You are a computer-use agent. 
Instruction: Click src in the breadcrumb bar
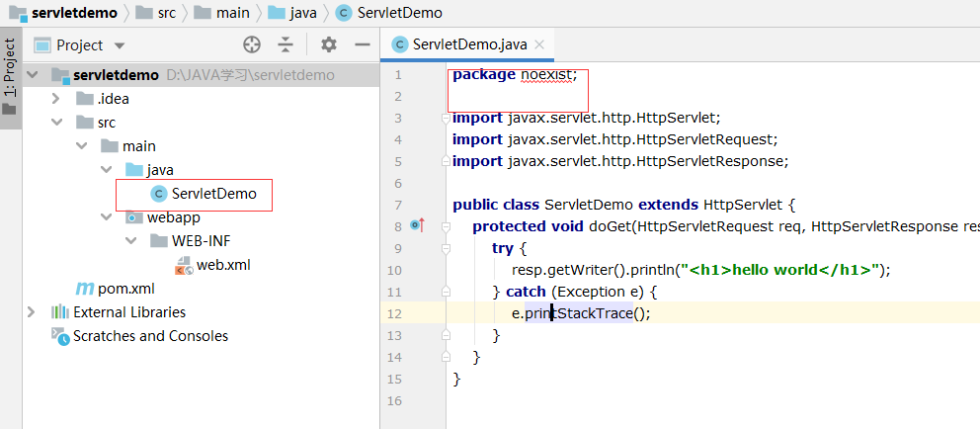click(x=166, y=13)
